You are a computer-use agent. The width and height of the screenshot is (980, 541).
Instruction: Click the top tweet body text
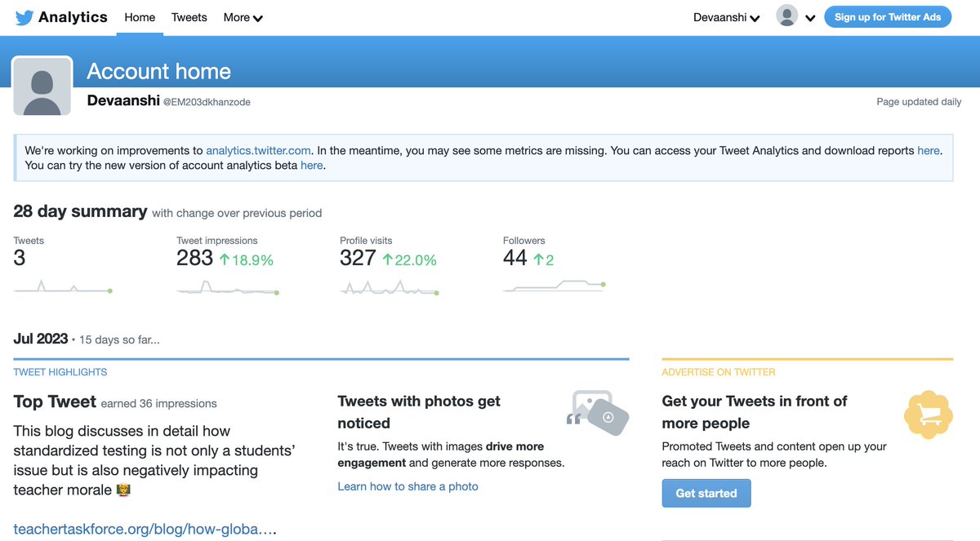tap(154, 460)
